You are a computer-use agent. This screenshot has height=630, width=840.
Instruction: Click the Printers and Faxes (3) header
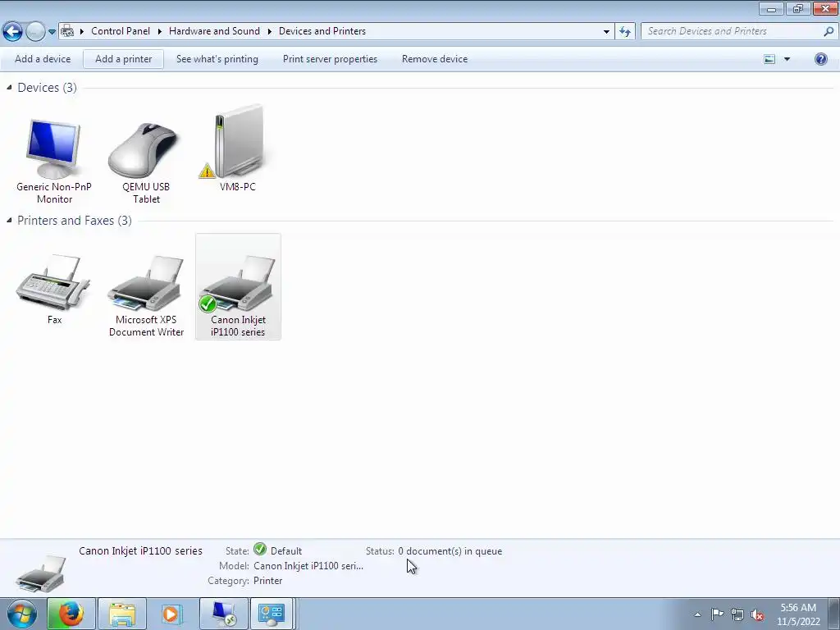75,220
